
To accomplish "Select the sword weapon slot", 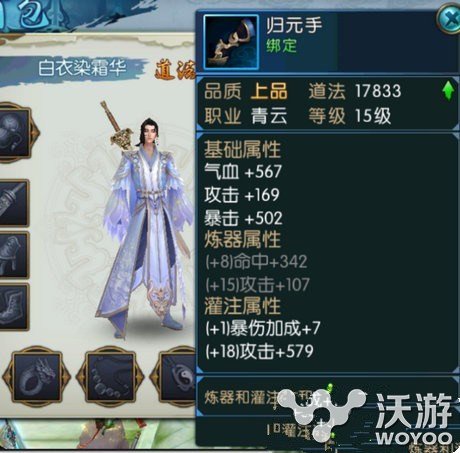I will tap(13, 203).
